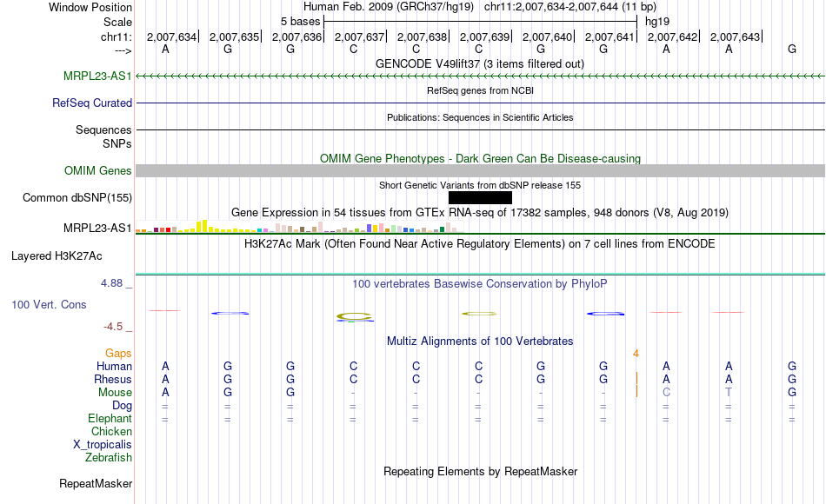Click the H3K27Ac Mark track title
826x504 pixels.
coord(480,244)
